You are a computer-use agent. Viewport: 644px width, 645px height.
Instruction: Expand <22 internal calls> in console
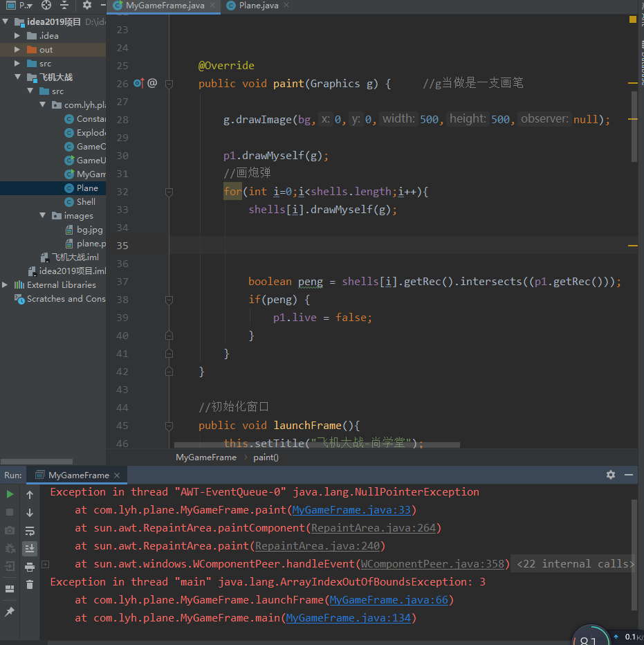(575, 564)
